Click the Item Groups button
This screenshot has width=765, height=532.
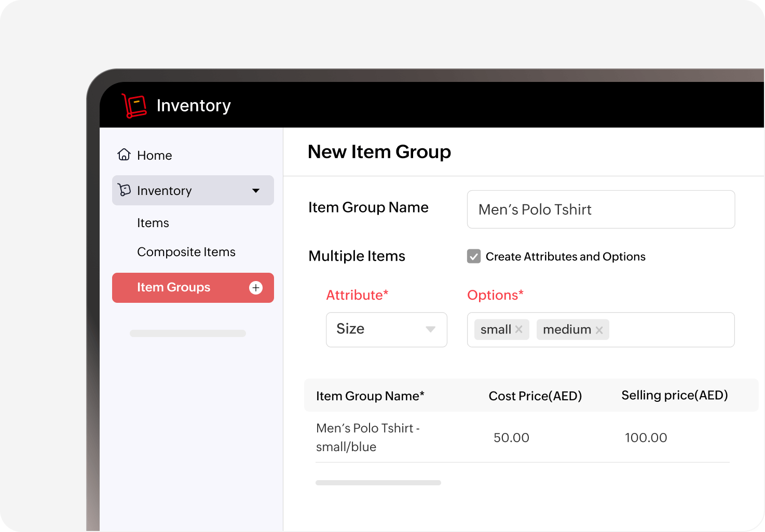(173, 287)
